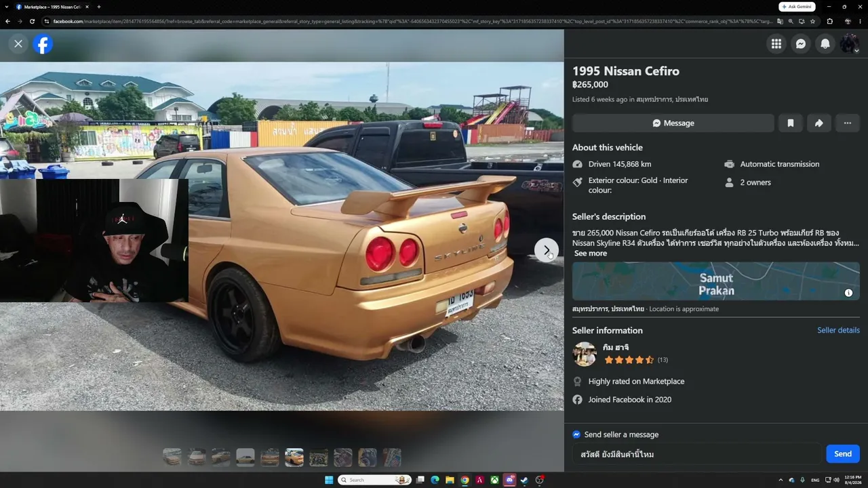Open the Chrome menu (three dots)

tap(860, 21)
